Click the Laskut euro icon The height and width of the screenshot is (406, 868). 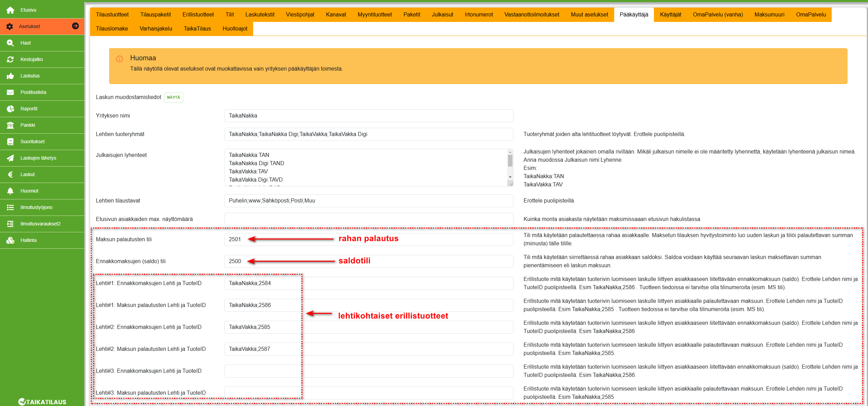pos(10,174)
